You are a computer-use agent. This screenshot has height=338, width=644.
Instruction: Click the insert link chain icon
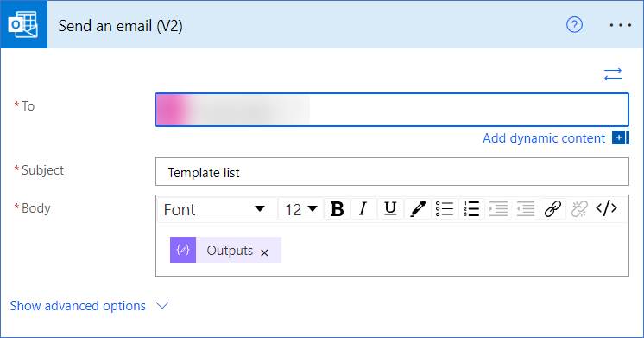552,209
